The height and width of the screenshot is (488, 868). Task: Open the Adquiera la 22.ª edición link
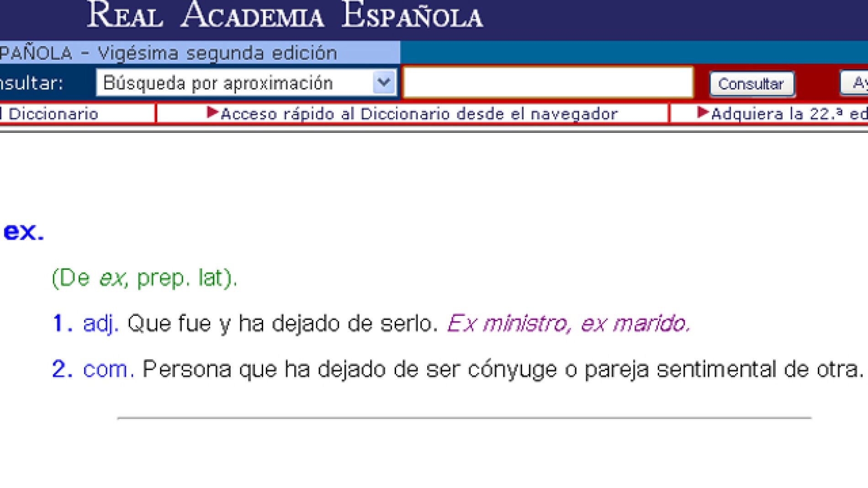coord(786,114)
